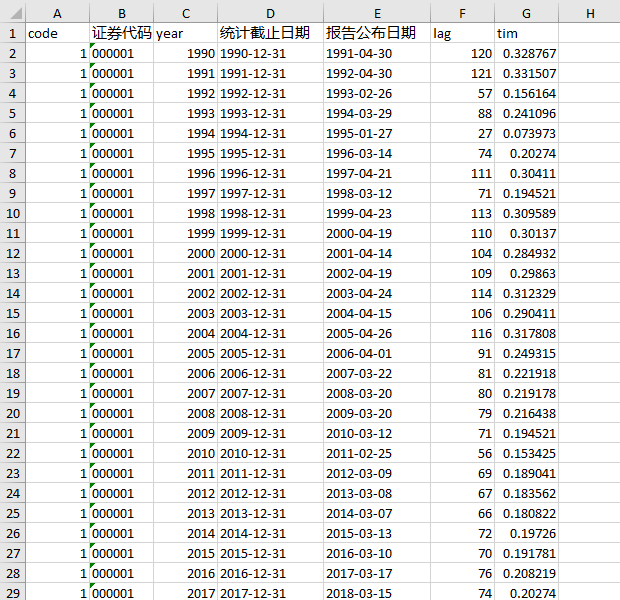Select lag value 56
The height and width of the screenshot is (600, 620).
463,453
